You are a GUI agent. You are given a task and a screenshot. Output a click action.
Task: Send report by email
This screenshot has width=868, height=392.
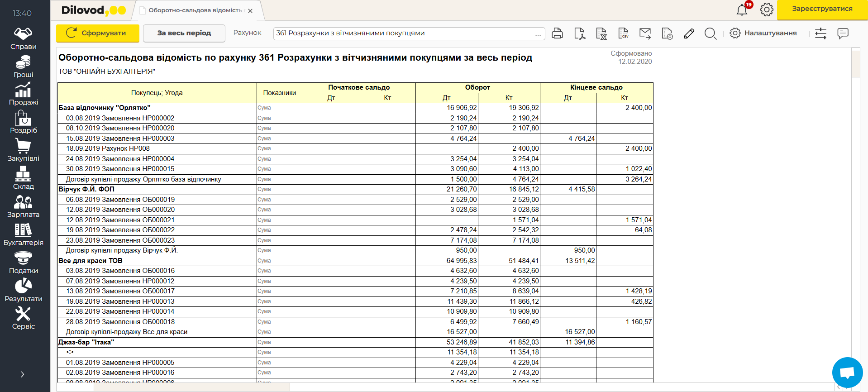[645, 33]
